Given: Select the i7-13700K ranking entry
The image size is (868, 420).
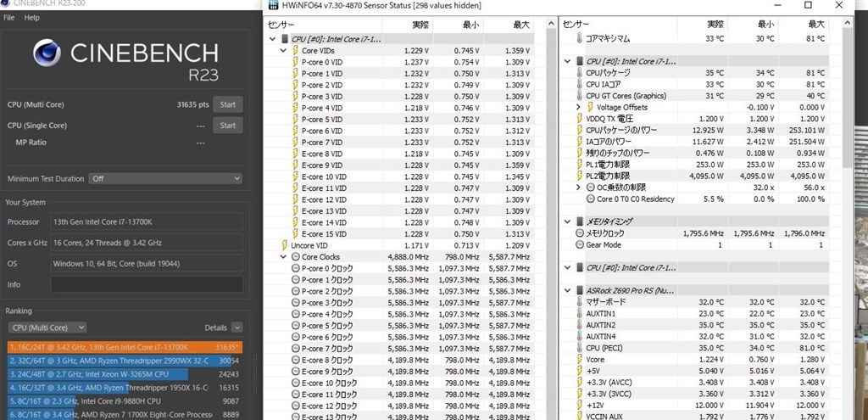Looking at the screenshot, I should 125,347.
